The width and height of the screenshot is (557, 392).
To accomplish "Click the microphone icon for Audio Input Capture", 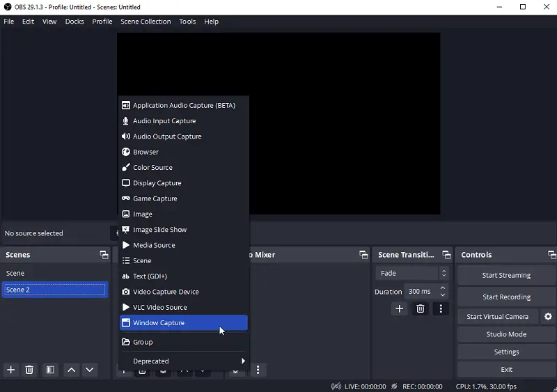I will point(126,121).
